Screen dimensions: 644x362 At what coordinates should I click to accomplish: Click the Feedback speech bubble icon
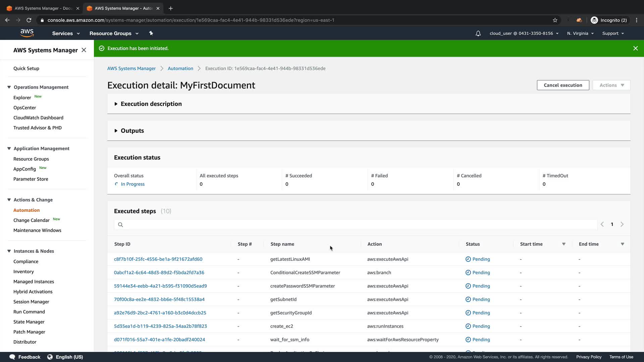[x=12, y=357]
